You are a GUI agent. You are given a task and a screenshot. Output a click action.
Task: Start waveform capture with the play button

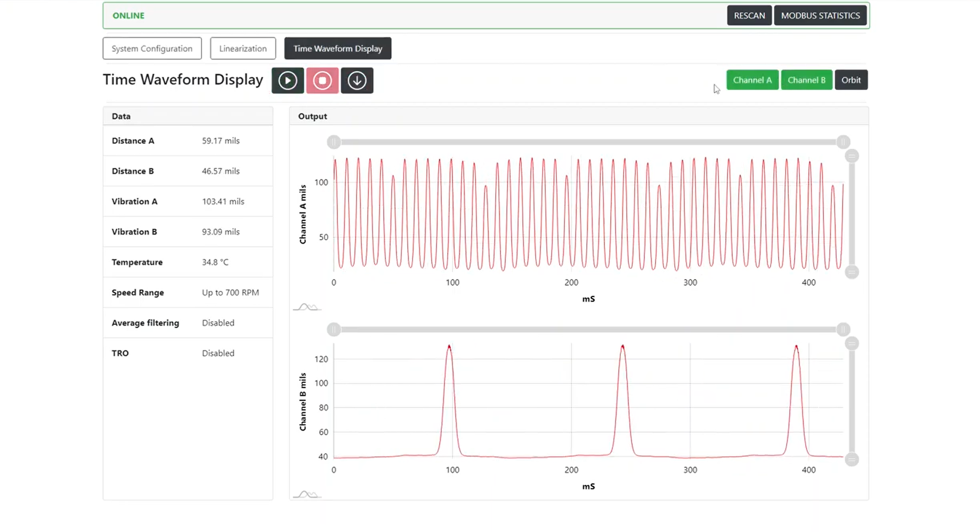pyautogui.click(x=288, y=80)
